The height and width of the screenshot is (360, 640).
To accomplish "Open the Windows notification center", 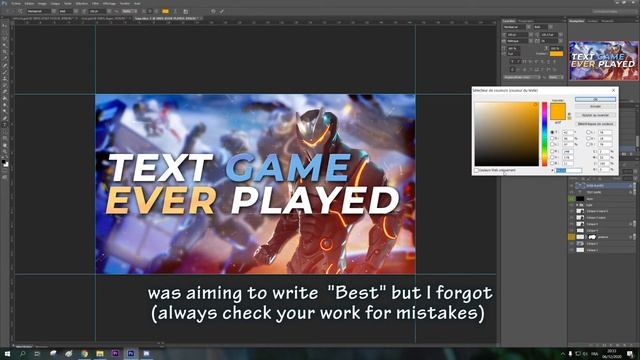I will 631,353.
